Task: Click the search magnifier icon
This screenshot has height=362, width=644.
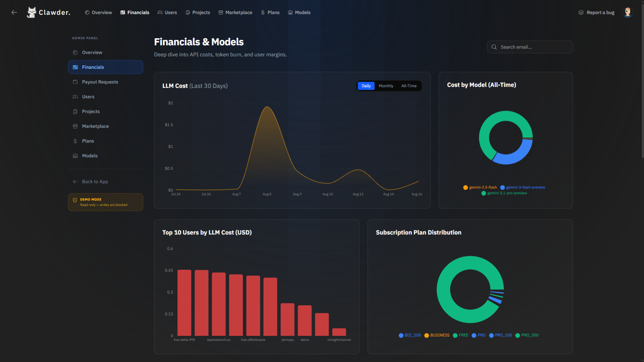Action: point(494,47)
